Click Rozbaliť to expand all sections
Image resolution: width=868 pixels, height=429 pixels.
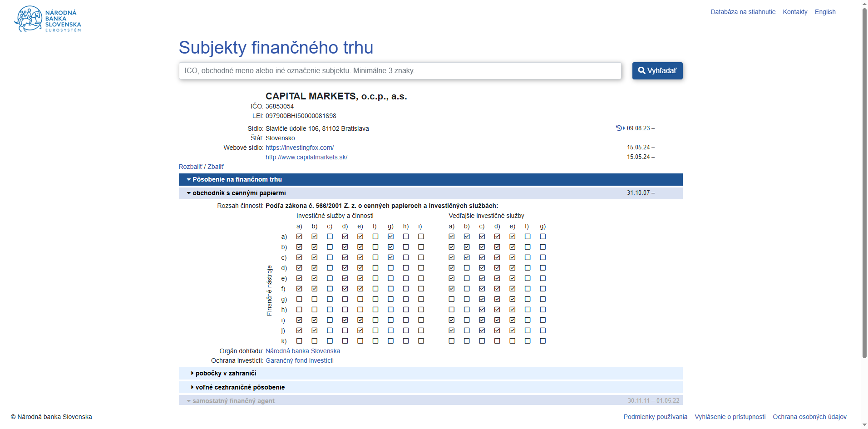190,167
